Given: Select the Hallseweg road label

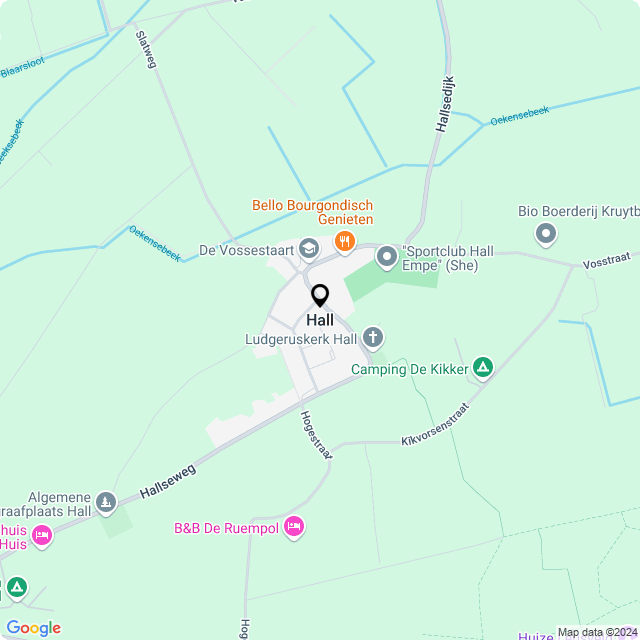Looking at the screenshot, I should point(168,482).
